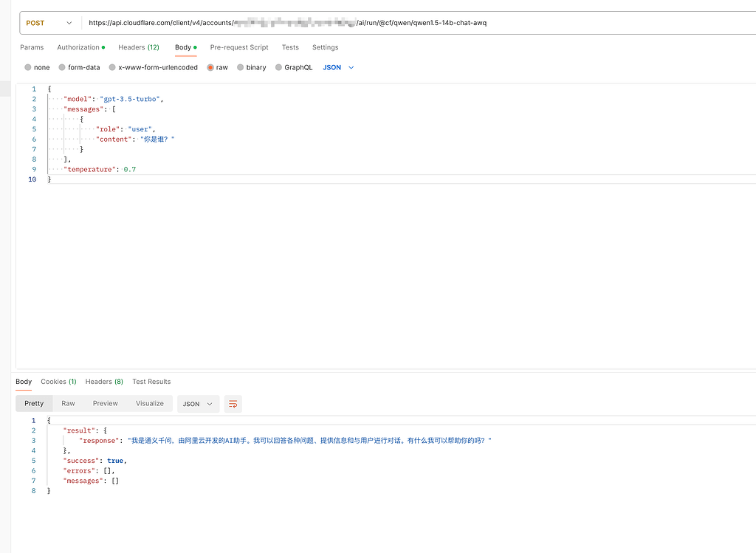Switch response view to Pretty
The image size is (756, 553).
click(x=34, y=404)
